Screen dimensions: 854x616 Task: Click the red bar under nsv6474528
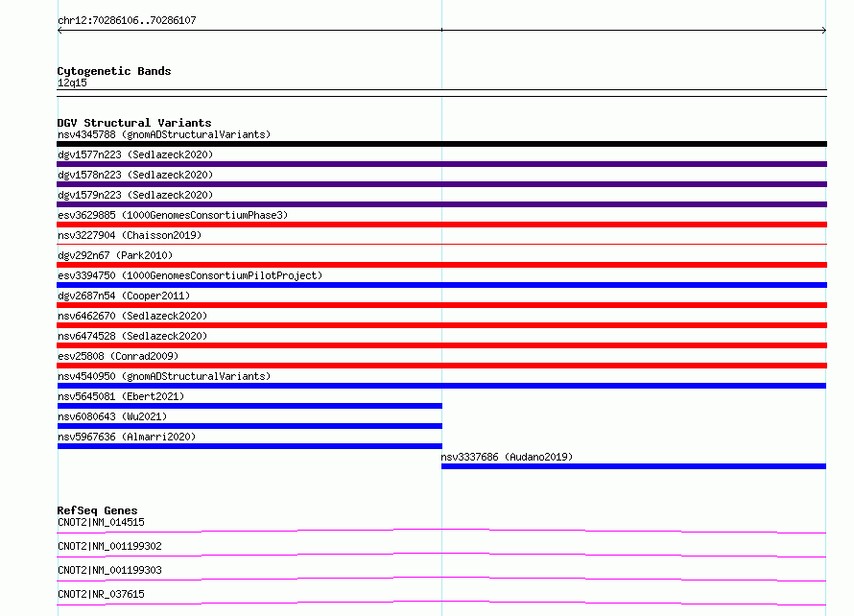[441, 345]
